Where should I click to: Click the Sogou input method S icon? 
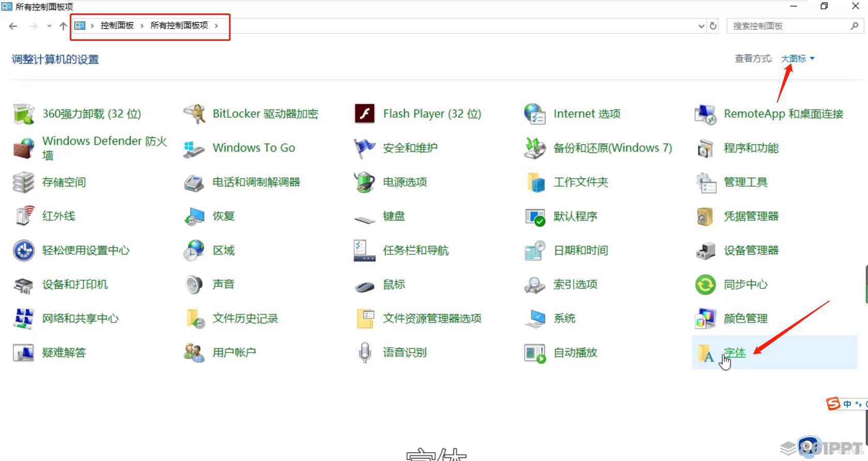pos(833,404)
